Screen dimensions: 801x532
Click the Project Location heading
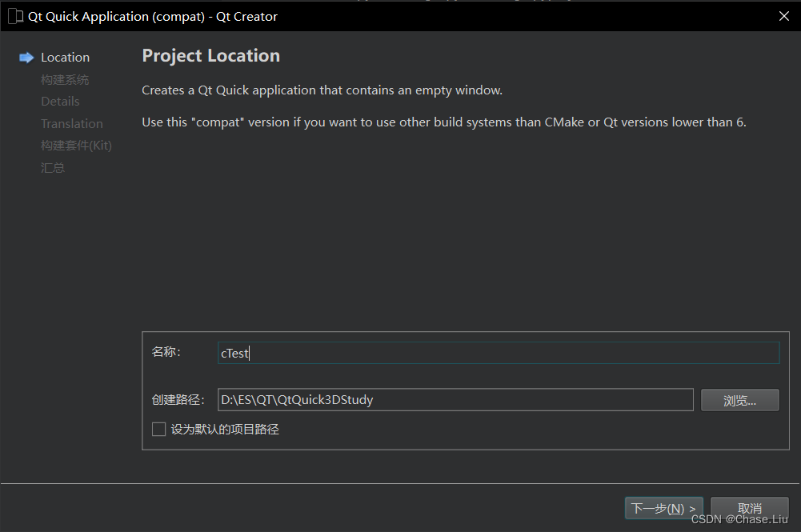click(x=210, y=55)
